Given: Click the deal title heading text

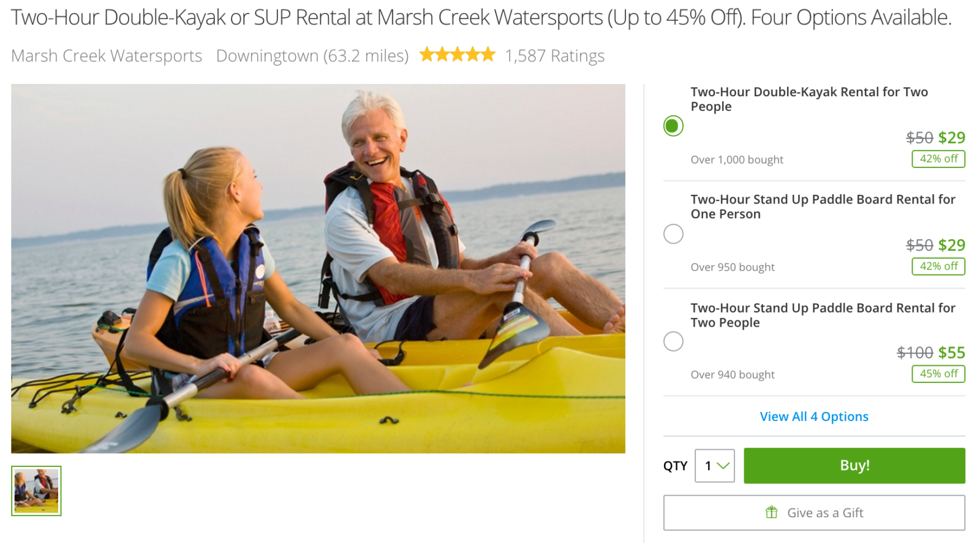Looking at the screenshot, I should coord(481,17).
